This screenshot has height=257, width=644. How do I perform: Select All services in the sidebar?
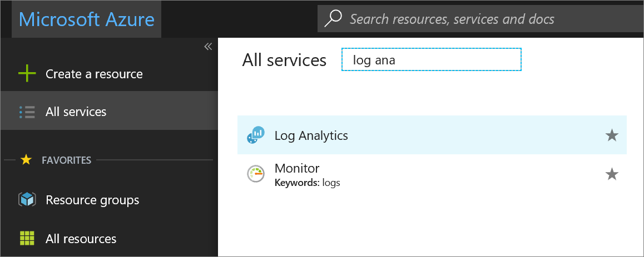pos(76,112)
